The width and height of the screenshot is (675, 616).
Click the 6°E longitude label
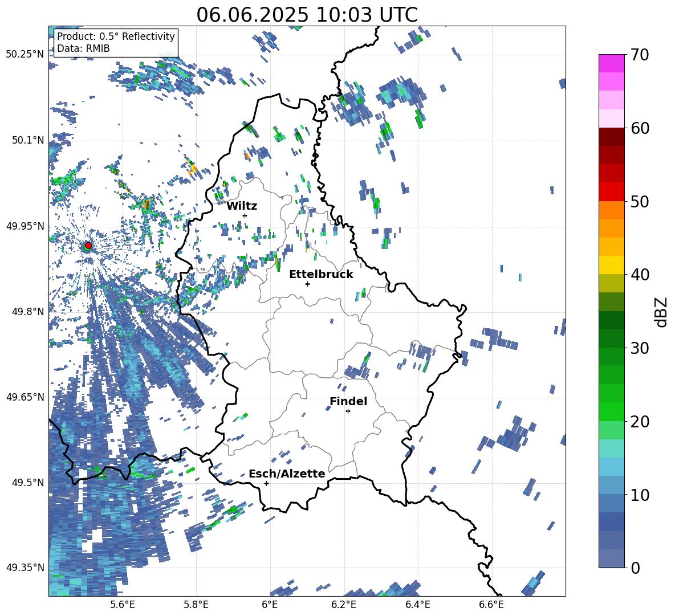pos(270,605)
